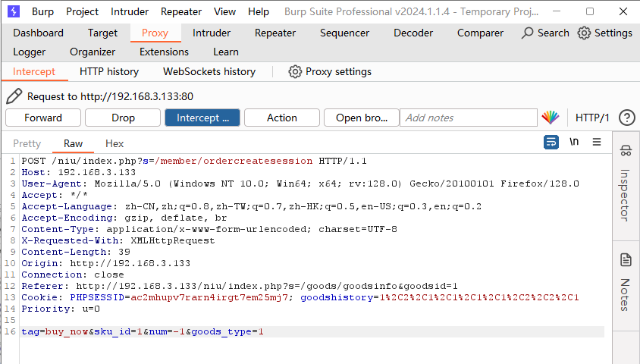This screenshot has width=640, height=364.
Task: Click the X-Requested-With header line
Action: pos(118,240)
